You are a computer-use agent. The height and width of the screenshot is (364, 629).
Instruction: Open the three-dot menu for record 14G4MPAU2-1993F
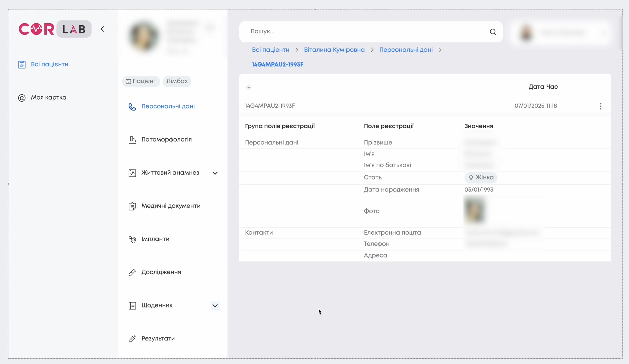click(601, 106)
